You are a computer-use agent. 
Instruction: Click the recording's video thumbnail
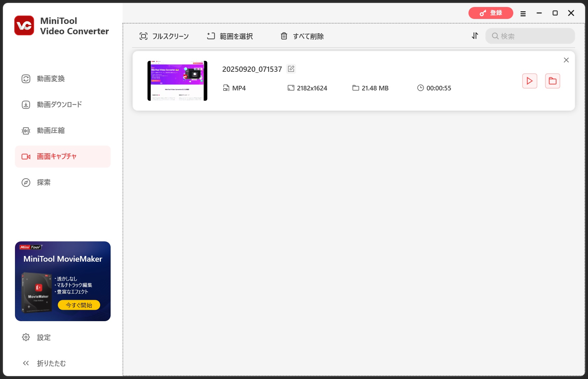(177, 81)
